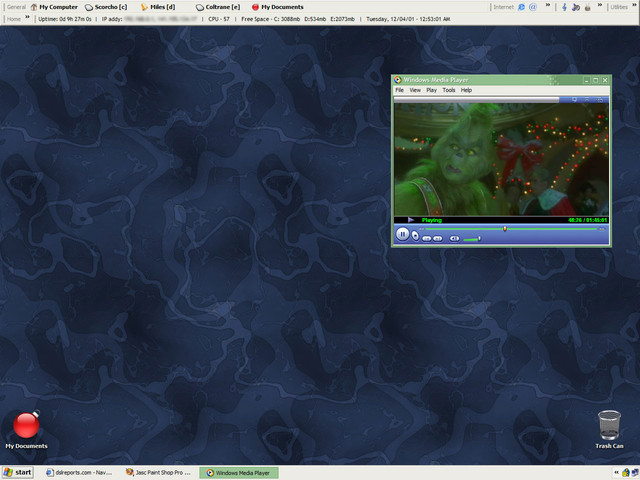Click the Windows Media Player taskbar button

tap(239, 473)
